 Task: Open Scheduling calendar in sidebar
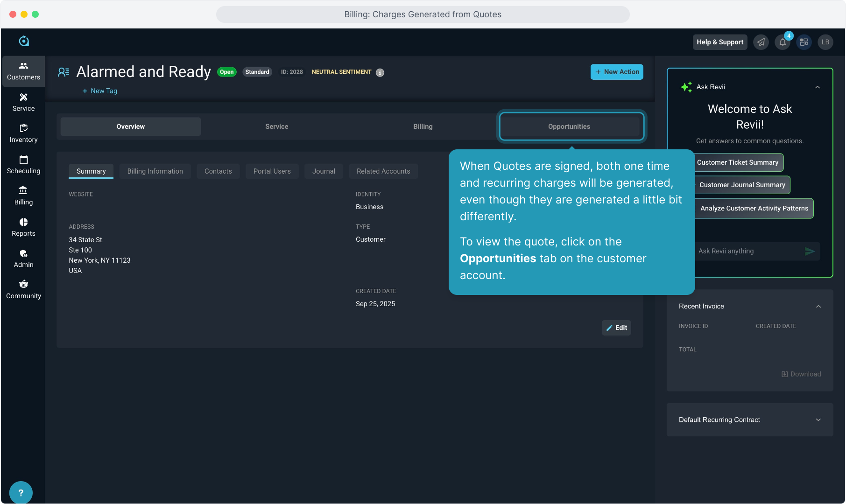(x=23, y=165)
